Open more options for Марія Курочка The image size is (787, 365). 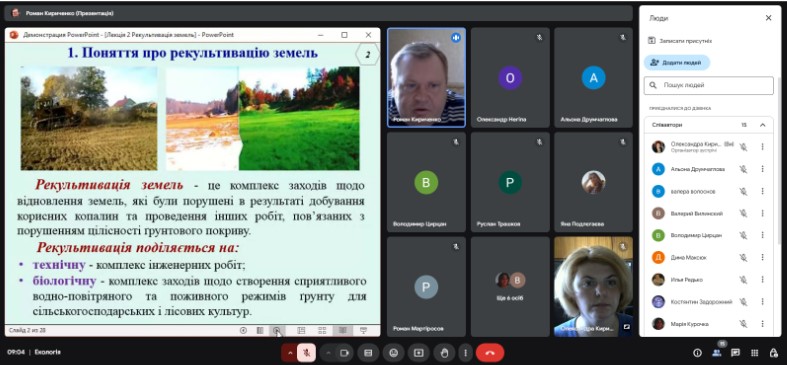click(x=762, y=324)
